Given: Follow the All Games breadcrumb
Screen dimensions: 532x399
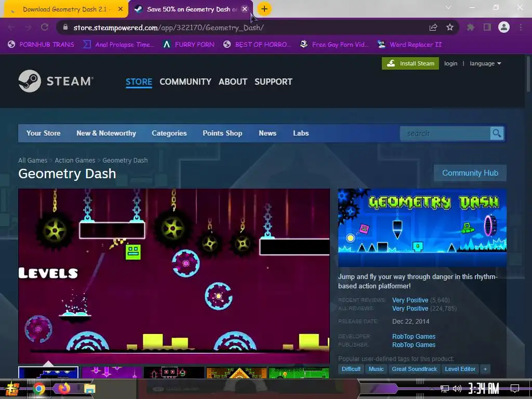Looking at the screenshot, I should [x=33, y=160].
